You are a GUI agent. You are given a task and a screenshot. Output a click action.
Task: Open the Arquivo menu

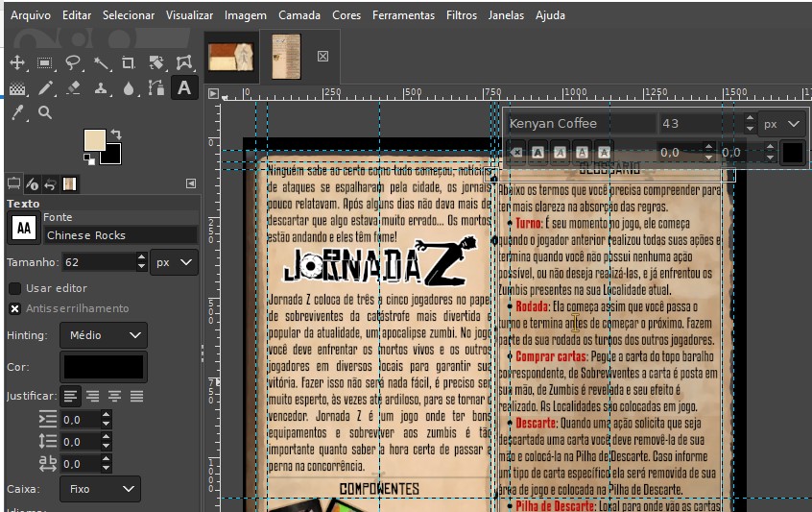click(31, 15)
